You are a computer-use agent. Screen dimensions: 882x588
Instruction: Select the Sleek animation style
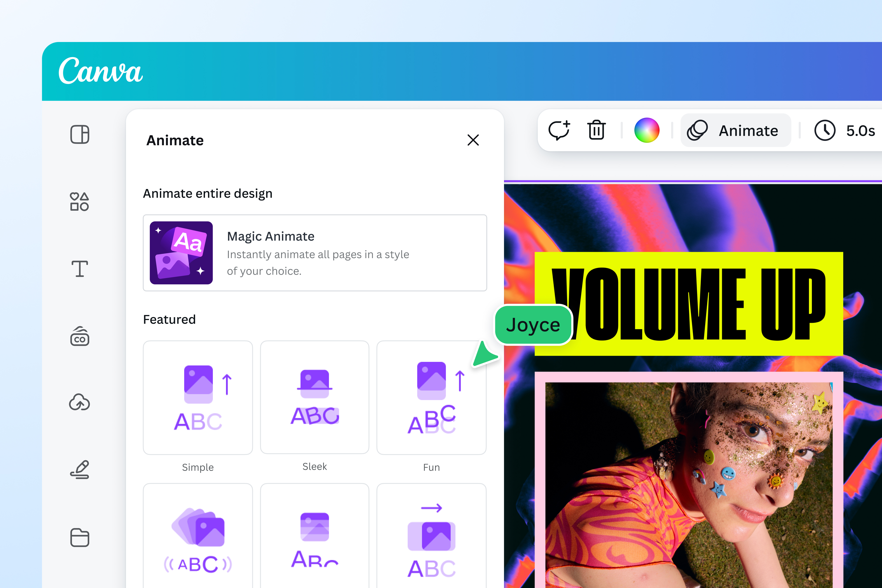(315, 397)
